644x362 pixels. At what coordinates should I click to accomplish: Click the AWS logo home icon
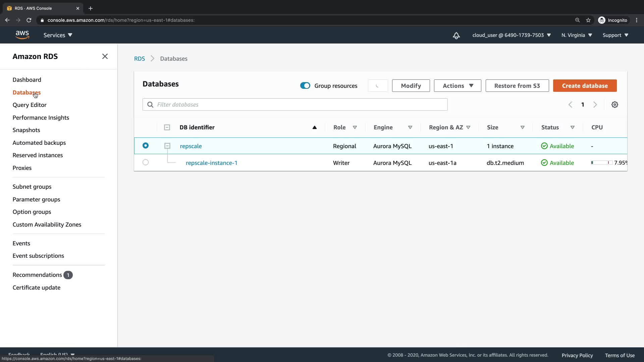[22, 35]
